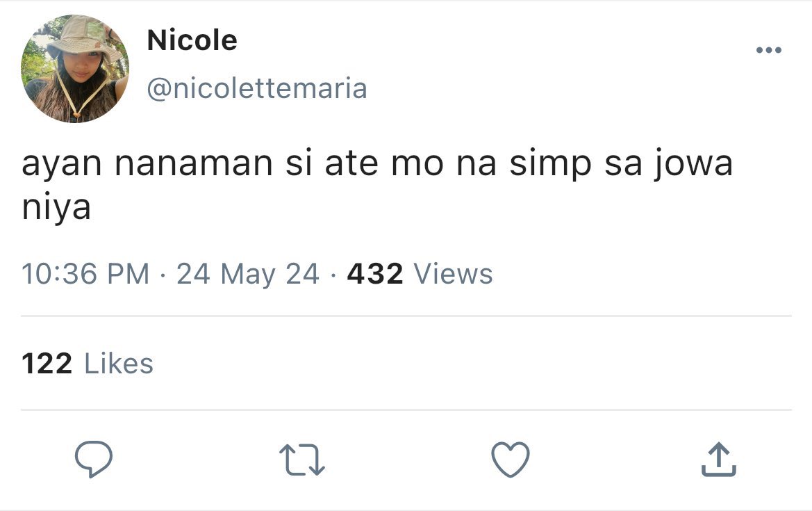The width and height of the screenshot is (812, 511).
Task: Click the @nicolettemaria handle
Action: click(x=258, y=88)
